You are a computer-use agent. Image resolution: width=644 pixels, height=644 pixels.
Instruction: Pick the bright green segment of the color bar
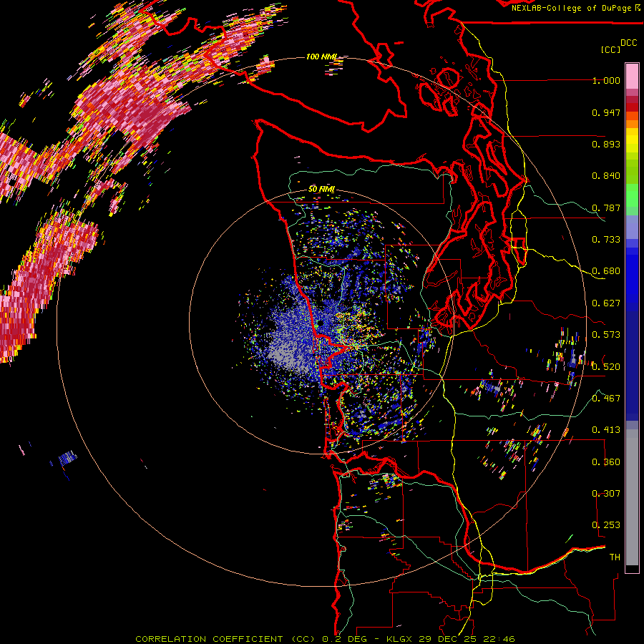632,195
